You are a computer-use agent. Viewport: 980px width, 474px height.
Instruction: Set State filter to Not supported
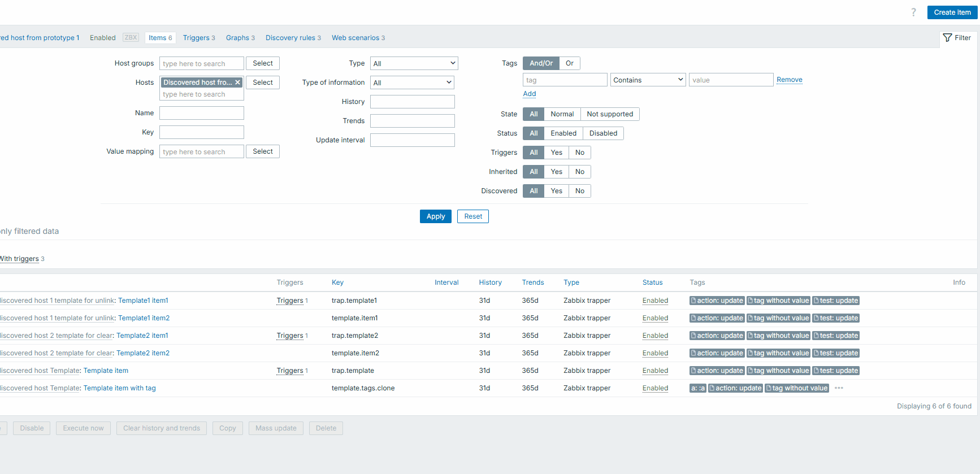pos(609,114)
